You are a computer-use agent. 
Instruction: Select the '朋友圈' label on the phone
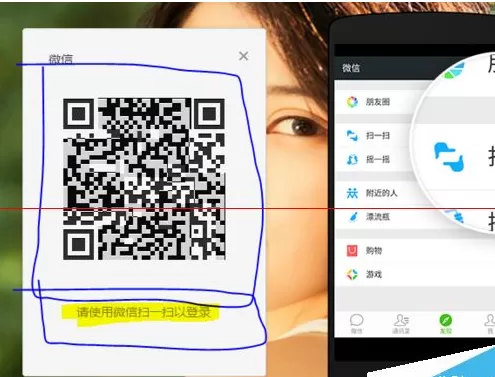pos(378,102)
